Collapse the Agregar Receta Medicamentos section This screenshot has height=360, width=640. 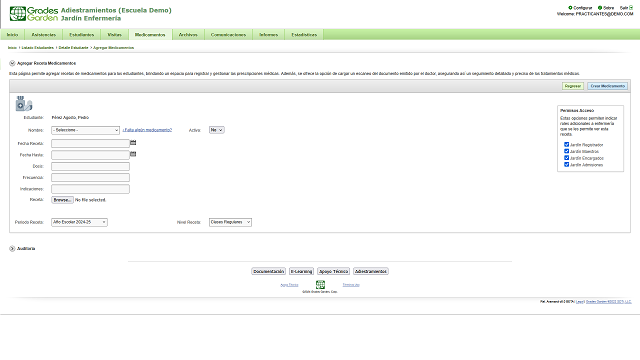coord(12,63)
